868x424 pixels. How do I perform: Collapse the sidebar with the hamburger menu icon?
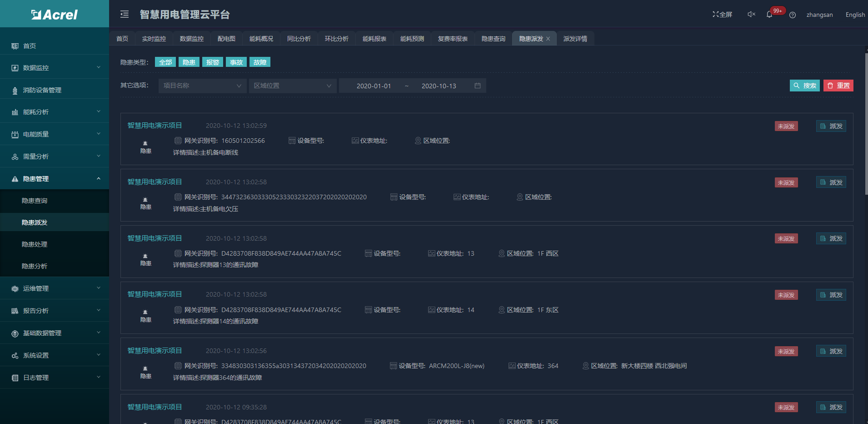coord(125,15)
